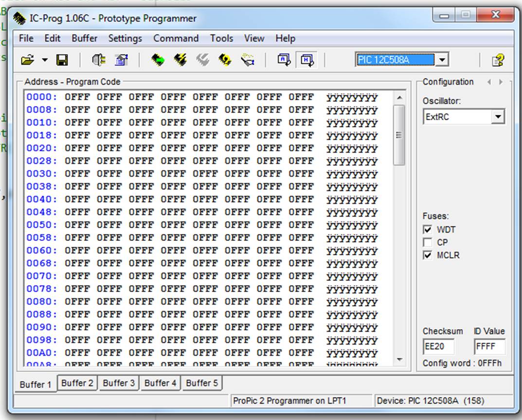
Task: Open the Command menu
Action: 176,38
